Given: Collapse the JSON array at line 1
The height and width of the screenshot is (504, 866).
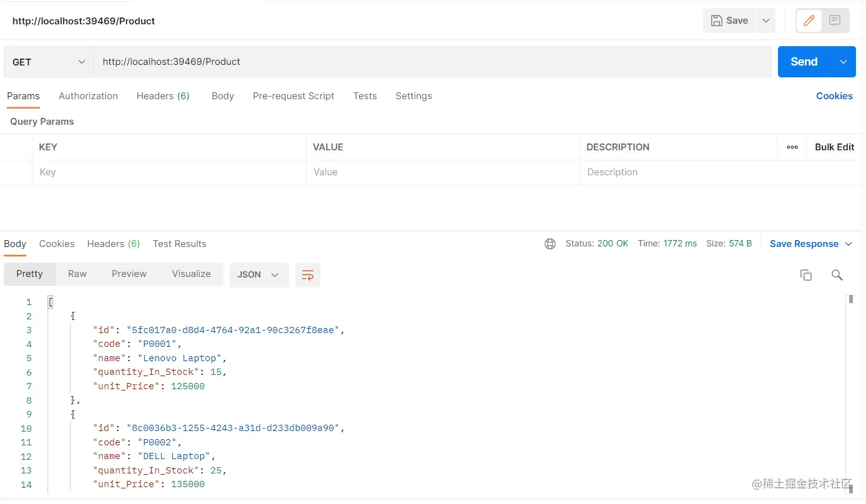Looking at the screenshot, I should [x=50, y=301].
